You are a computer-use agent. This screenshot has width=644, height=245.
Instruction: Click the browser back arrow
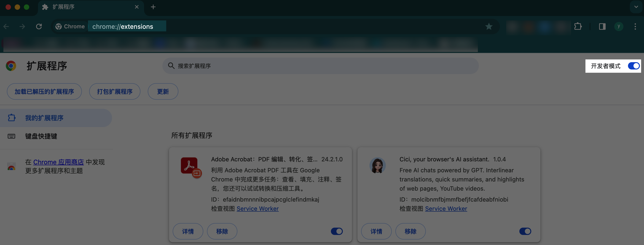point(6,27)
